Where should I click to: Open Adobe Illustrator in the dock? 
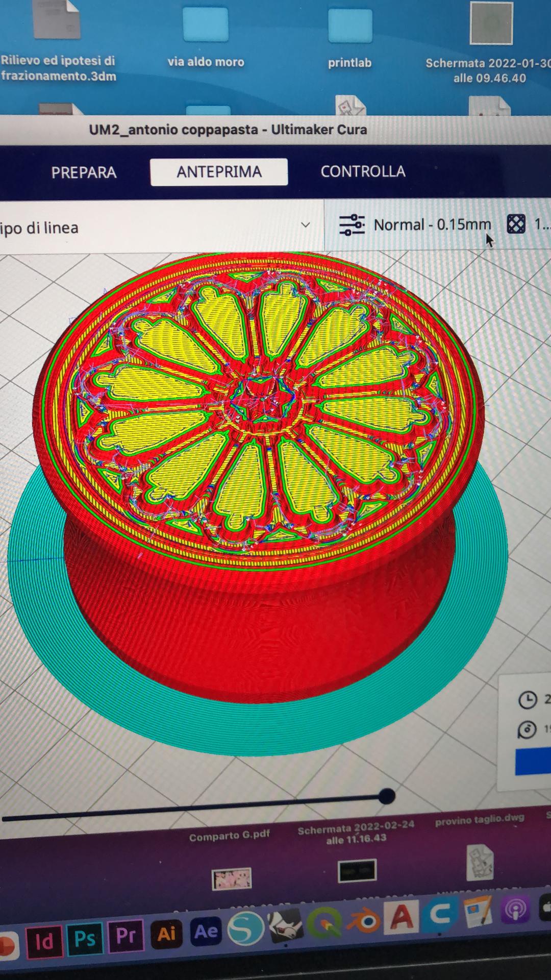click(167, 934)
